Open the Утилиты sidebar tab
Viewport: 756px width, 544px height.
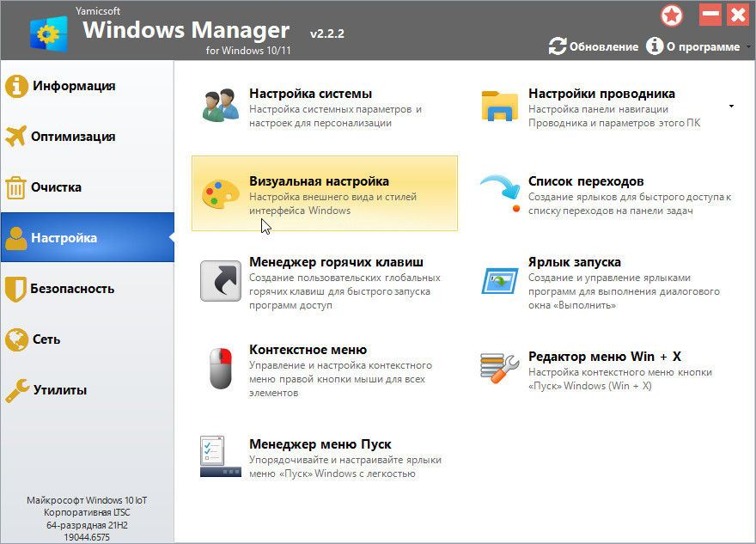tap(59, 390)
